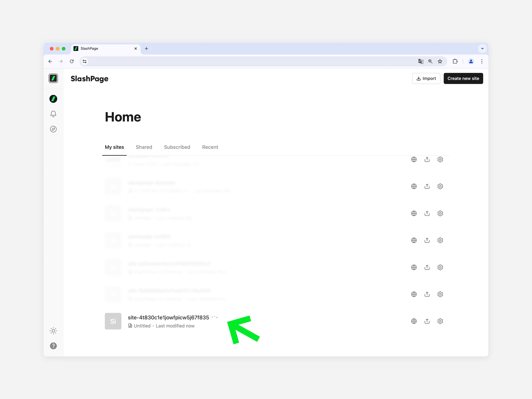Reload the page

tap(72, 62)
